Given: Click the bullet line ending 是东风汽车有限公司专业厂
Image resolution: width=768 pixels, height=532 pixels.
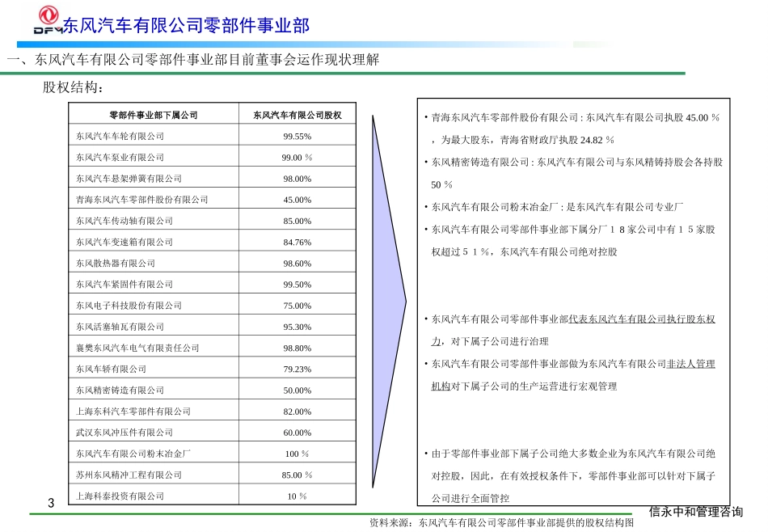Looking at the screenshot, I should (x=554, y=207).
